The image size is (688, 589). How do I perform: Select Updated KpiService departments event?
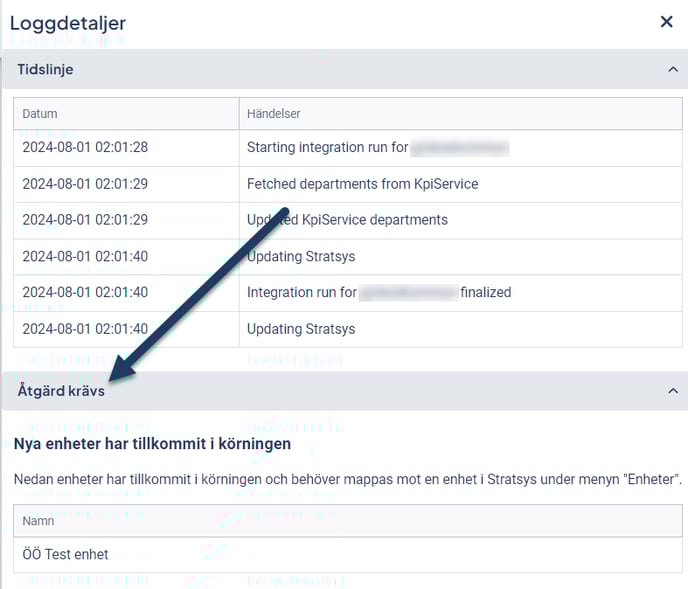pyautogui.click(x=347, y=220)
